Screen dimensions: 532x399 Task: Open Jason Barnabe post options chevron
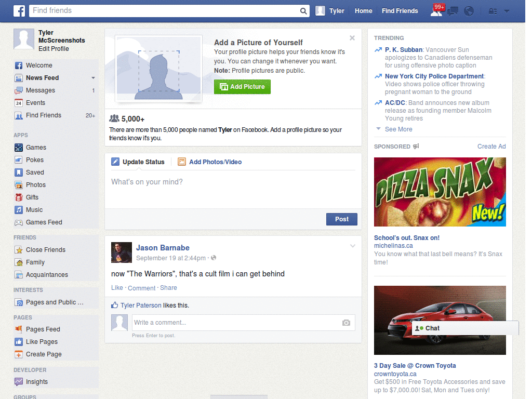pos(353,246)
